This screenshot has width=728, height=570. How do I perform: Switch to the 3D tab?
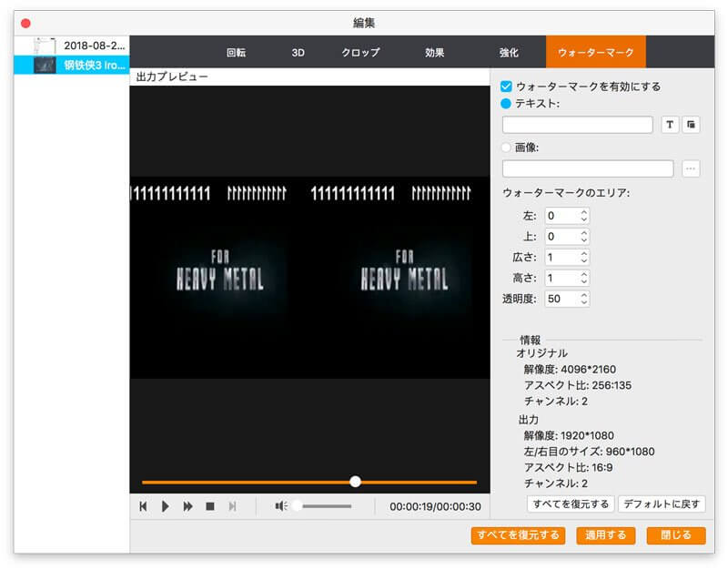(298, 53)
